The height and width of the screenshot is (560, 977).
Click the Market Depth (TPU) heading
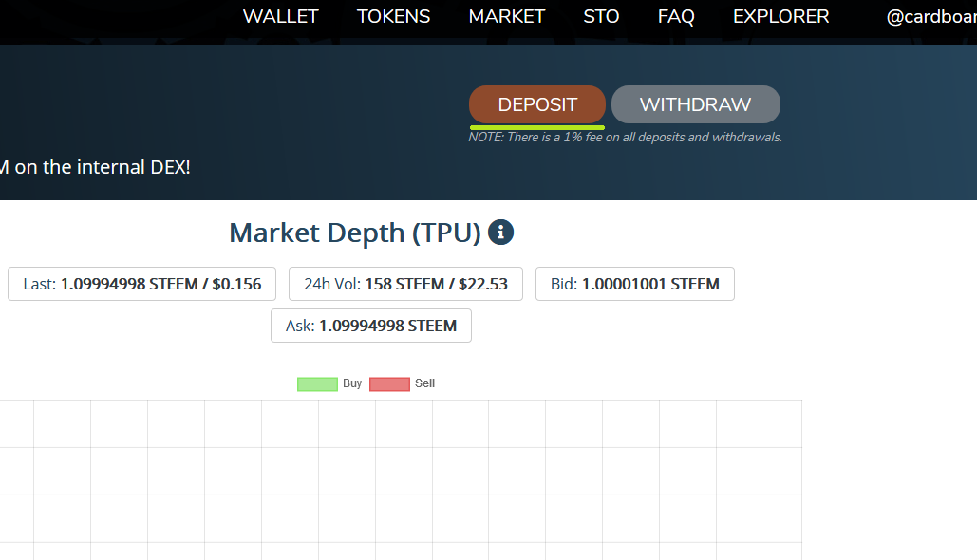click(x=355, y=233)
